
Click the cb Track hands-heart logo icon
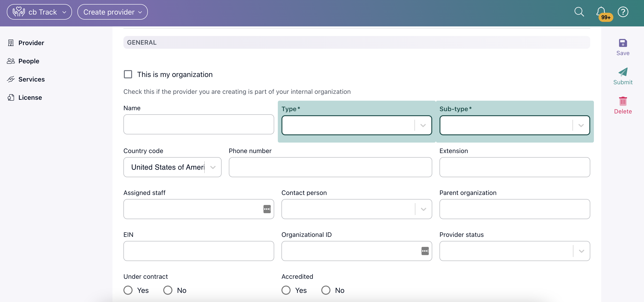[19, 12]
